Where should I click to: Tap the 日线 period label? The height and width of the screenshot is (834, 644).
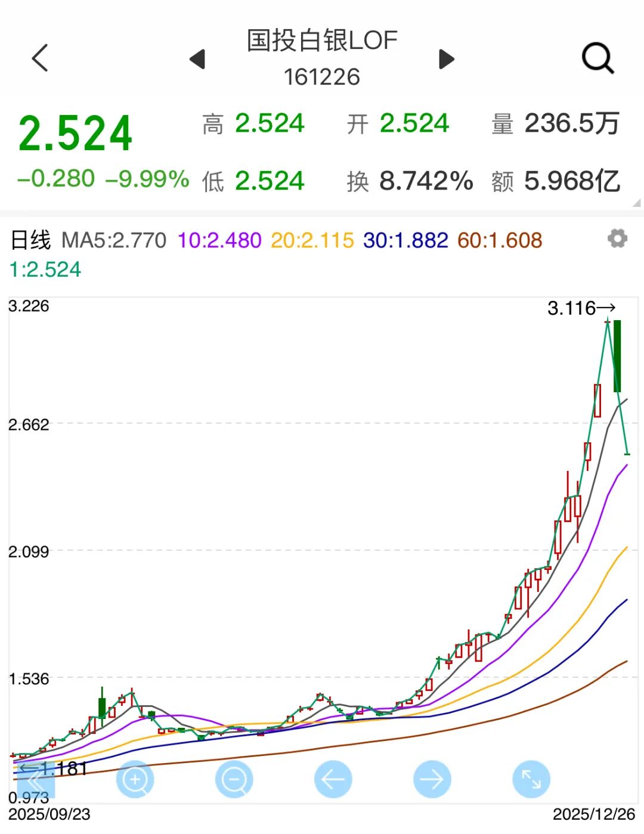(x=31, y=240)
